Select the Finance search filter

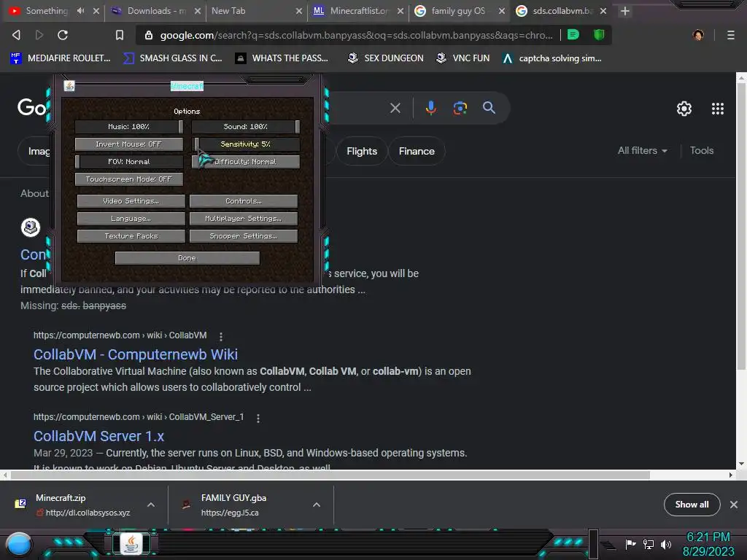coord(417,151)
